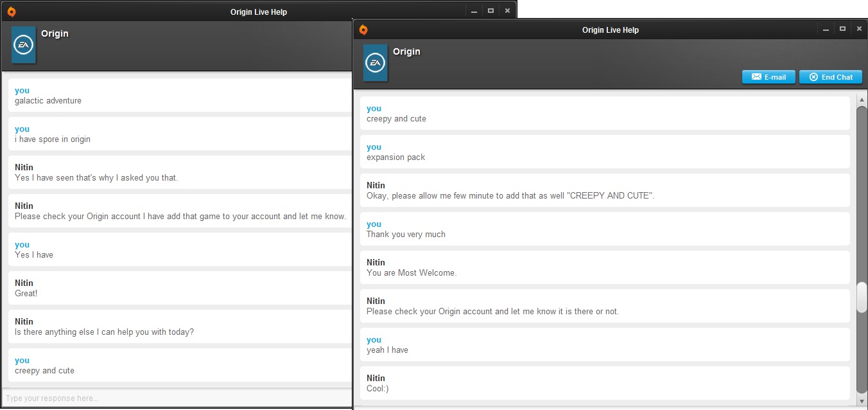Click the Origin logo icon in front window title bar
This screenshot has width=868, height=410.
[363, 30]
